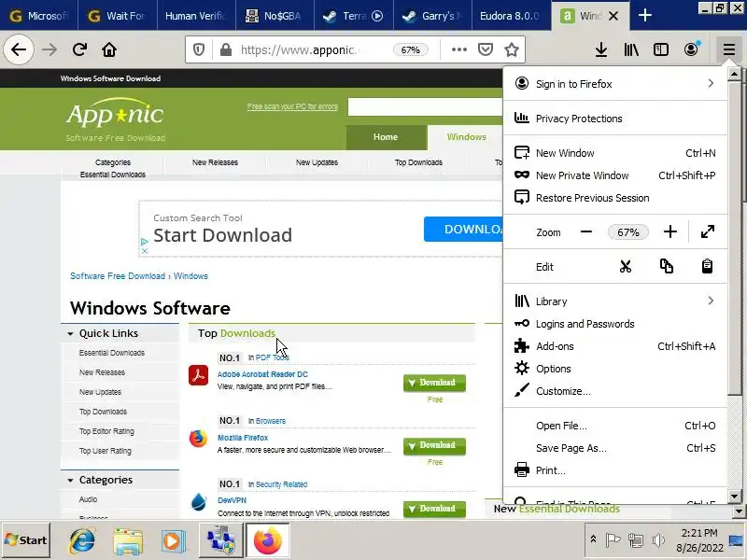Image resolution: width=747 pixels, height=560 pixels.
Task: Open the Library toolbar icon
Action: tap(631, 49)
